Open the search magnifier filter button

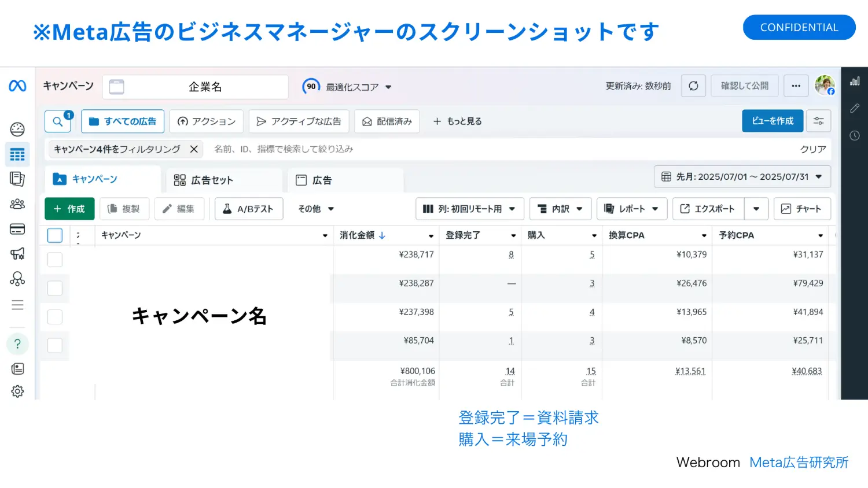pos(58,121)
